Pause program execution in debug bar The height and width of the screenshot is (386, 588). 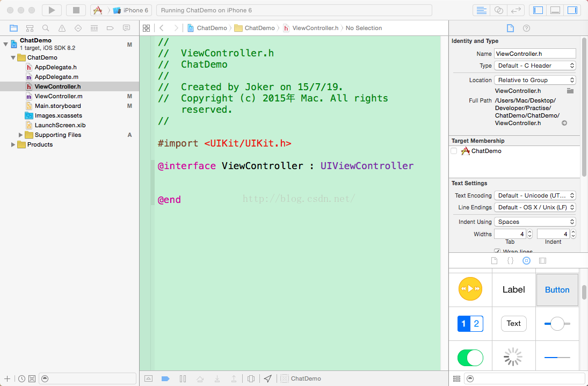[x=183, y=379]
